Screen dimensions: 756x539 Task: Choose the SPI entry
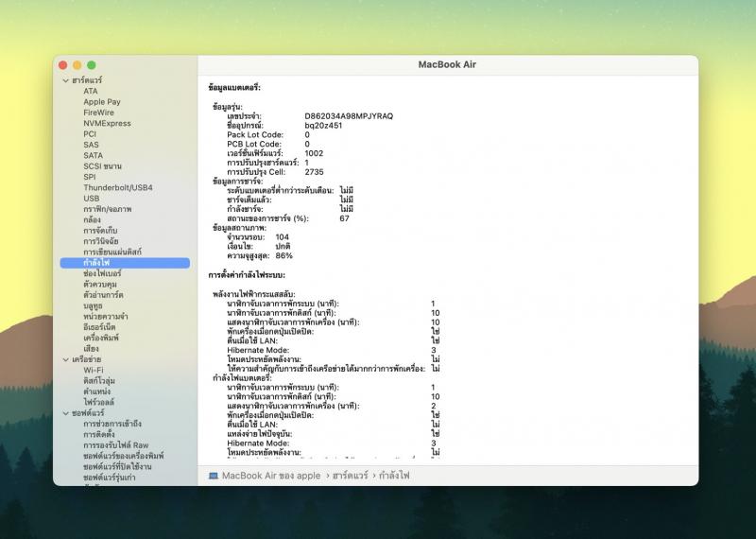coord(90,177)
